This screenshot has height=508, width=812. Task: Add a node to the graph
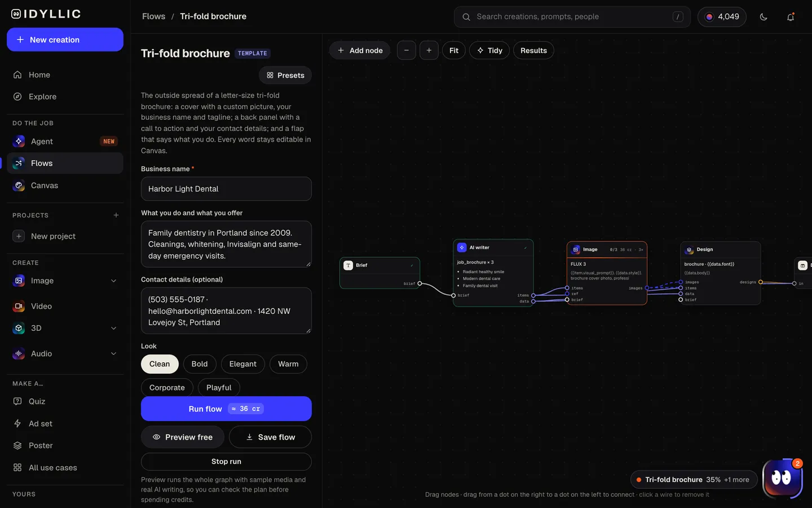pyautogui.click(x=360, y=50)
